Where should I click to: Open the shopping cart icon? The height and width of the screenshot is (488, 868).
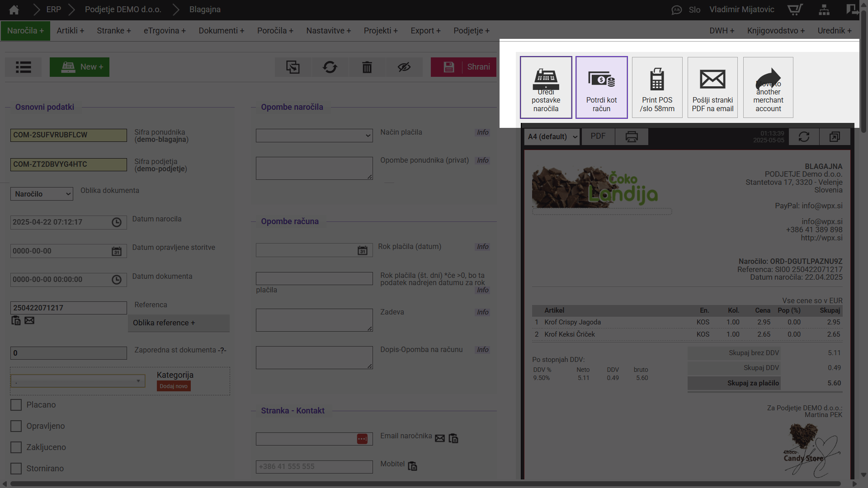tap(795, 9)
